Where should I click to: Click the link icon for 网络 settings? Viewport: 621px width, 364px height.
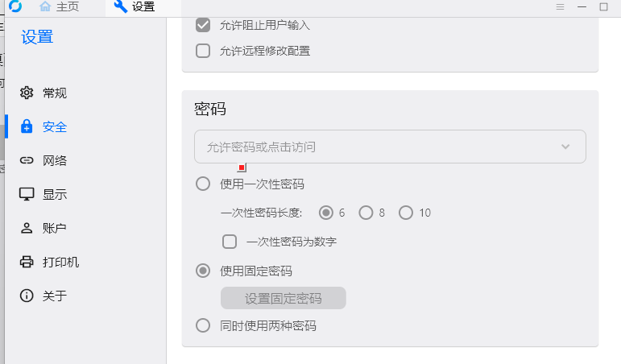[27, 160]
